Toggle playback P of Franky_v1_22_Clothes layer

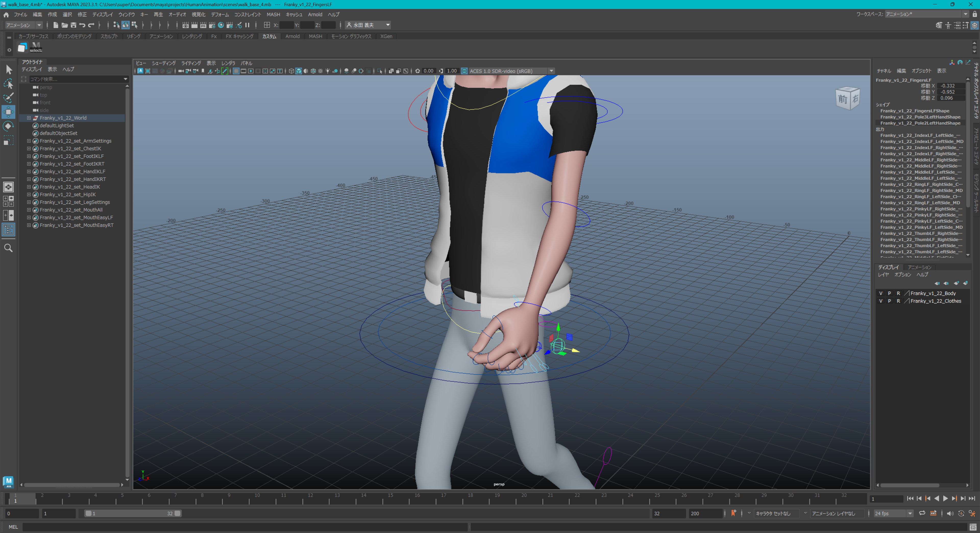(889, 301)
